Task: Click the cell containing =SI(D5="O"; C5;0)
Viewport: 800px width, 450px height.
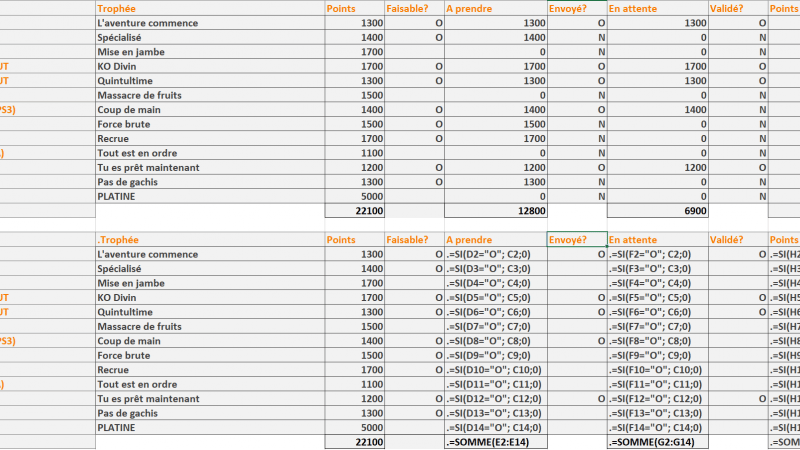Action: (x=496, y=297)
